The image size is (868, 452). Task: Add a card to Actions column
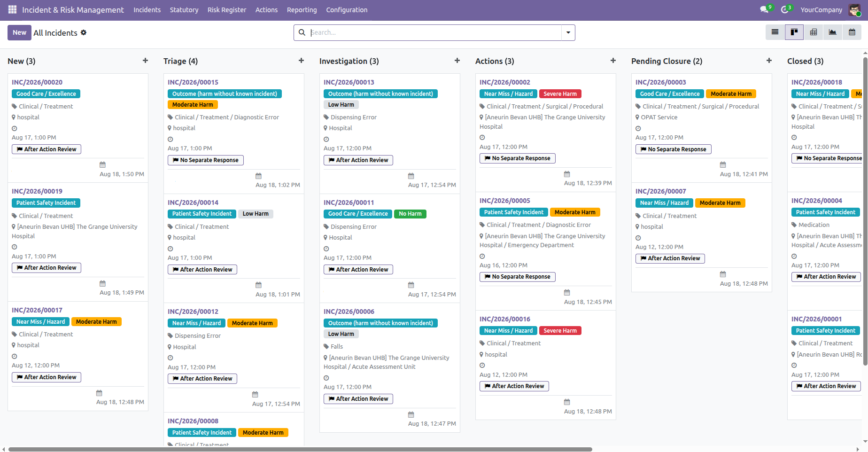pyautogui.click(x=613, y=61)
